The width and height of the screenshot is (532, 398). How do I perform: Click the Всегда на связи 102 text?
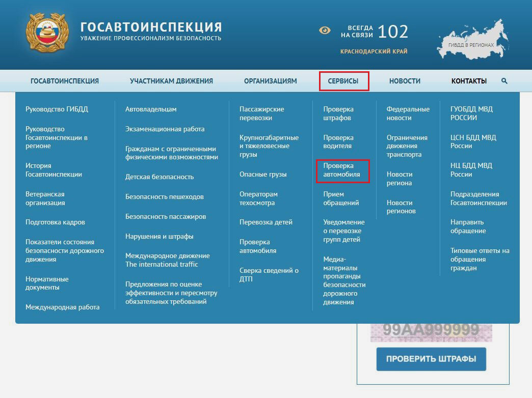pos(374,32)
